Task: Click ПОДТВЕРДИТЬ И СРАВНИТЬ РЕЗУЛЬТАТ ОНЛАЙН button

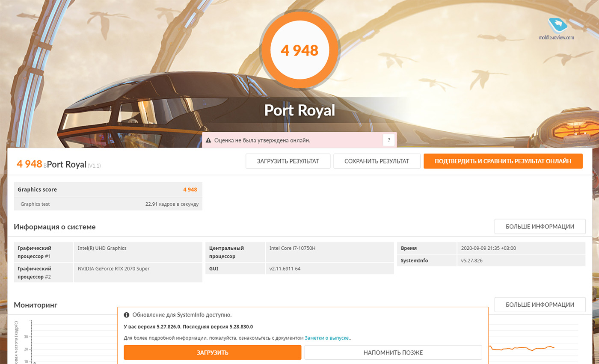Action: point(503,161)
